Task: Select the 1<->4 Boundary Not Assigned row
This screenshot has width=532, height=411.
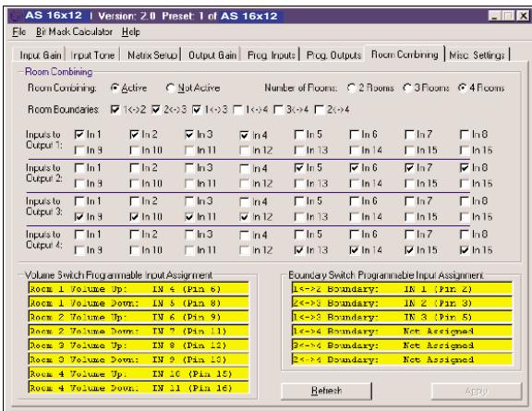Action: pos(402,332)
